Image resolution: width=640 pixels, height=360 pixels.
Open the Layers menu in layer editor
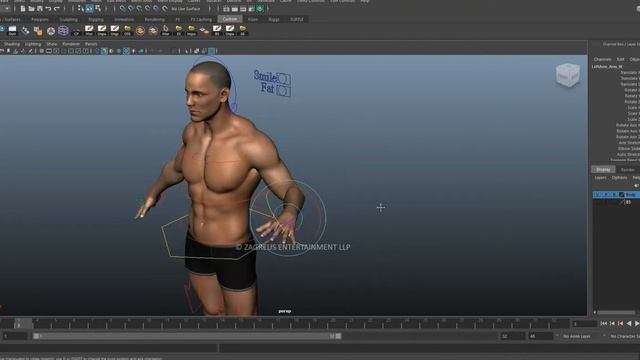point(600,178)
